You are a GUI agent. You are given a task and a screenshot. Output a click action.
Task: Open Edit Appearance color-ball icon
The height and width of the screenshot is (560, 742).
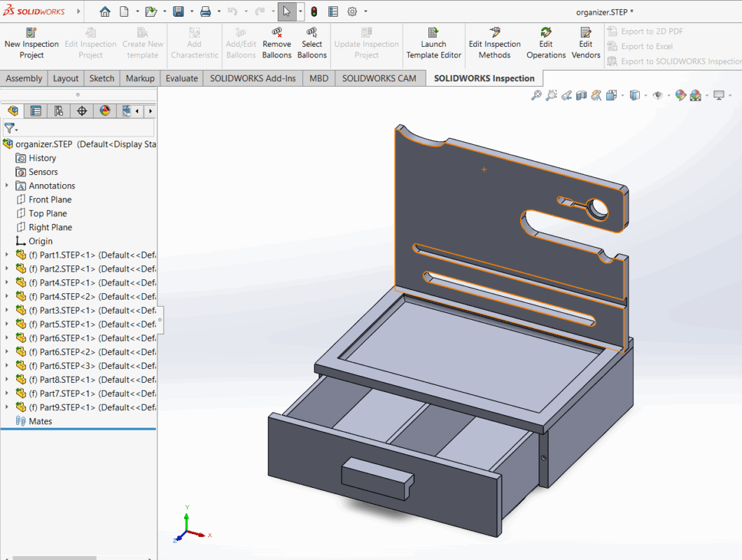tap(680, 96)
